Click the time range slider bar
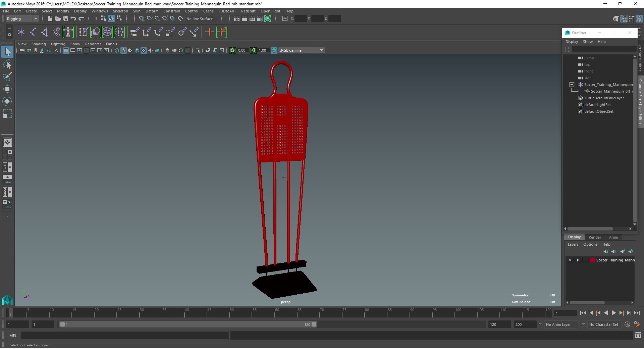This screenshot has height=349, width=644. pyautogui.click(x=188, y=325)
